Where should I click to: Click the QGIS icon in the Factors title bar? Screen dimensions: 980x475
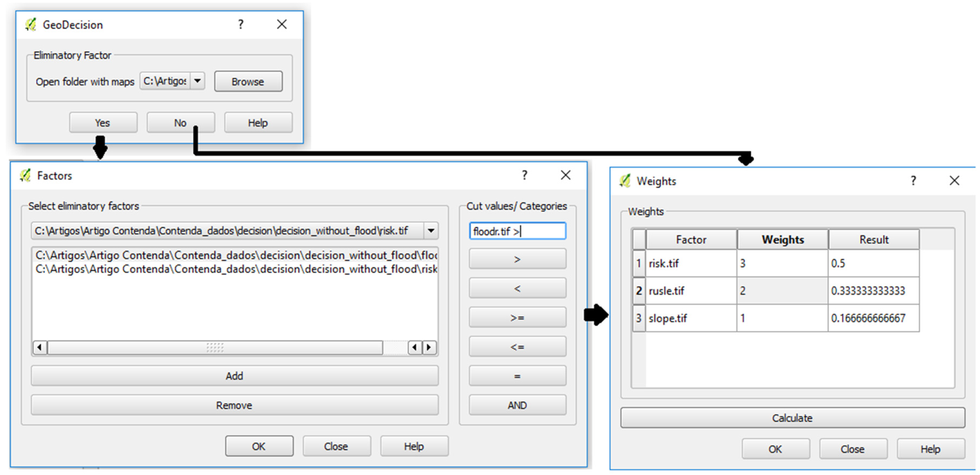(x=25, y=176)
